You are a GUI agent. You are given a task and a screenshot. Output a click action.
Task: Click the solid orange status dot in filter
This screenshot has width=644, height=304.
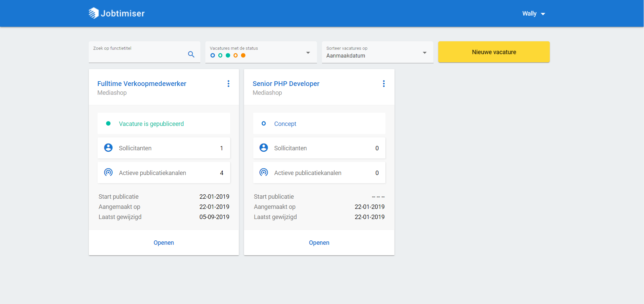coord(243,56)
